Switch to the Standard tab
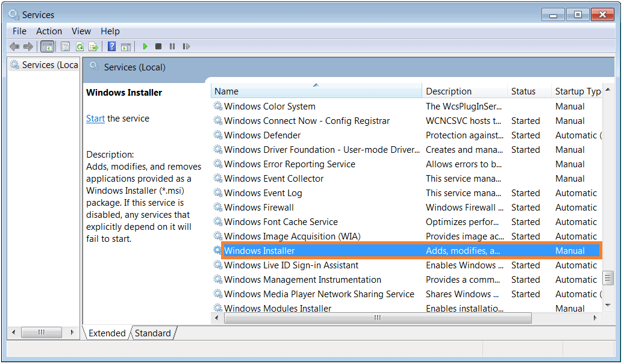 (x=152, y=333)
